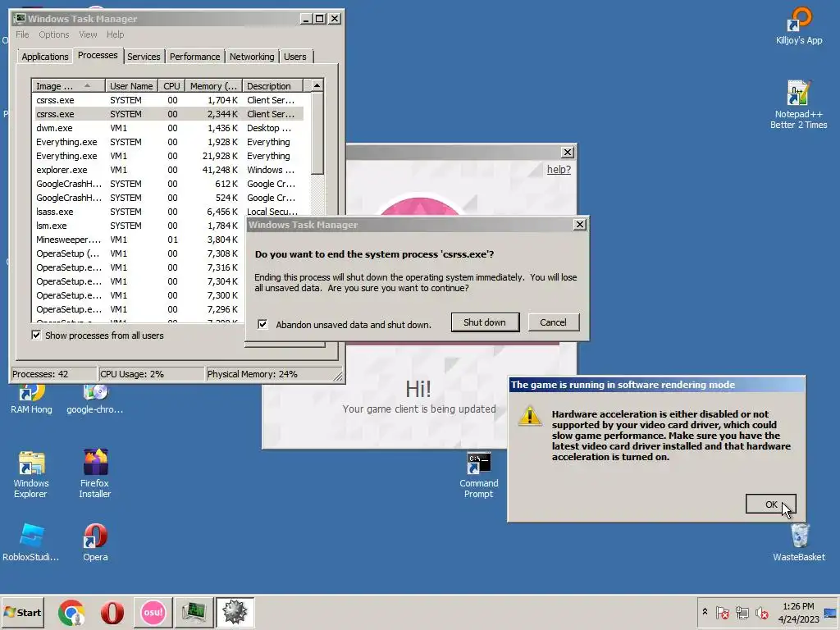Screen dimensions: 840x630
Task: Close the osu! updater window
Action: [568, 152]
